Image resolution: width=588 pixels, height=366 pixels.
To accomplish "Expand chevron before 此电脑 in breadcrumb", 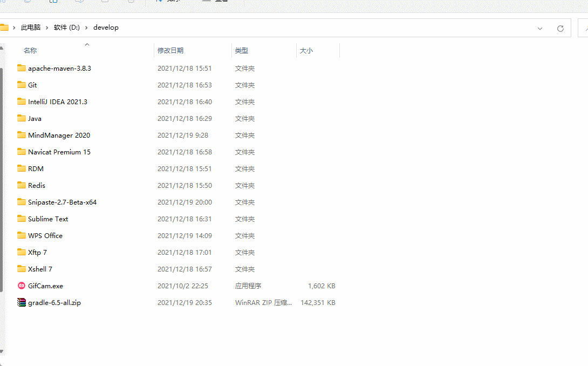I will [14, 28].
